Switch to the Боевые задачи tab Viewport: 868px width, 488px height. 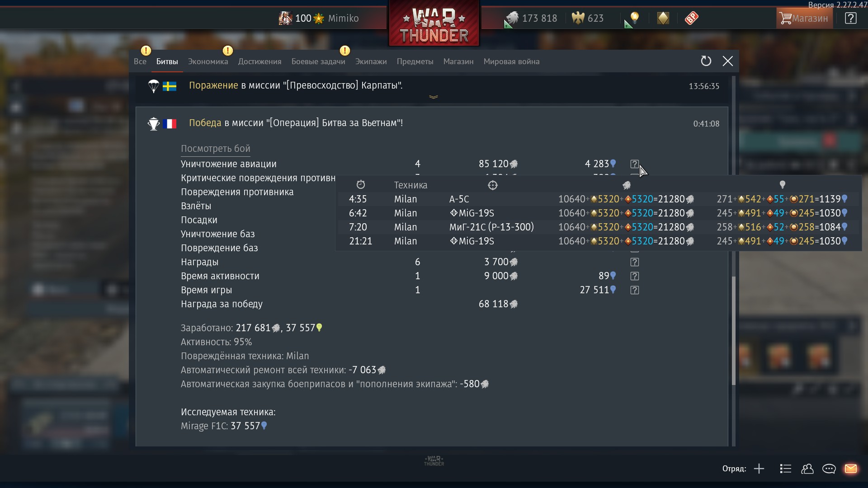[x=318, y=61]
